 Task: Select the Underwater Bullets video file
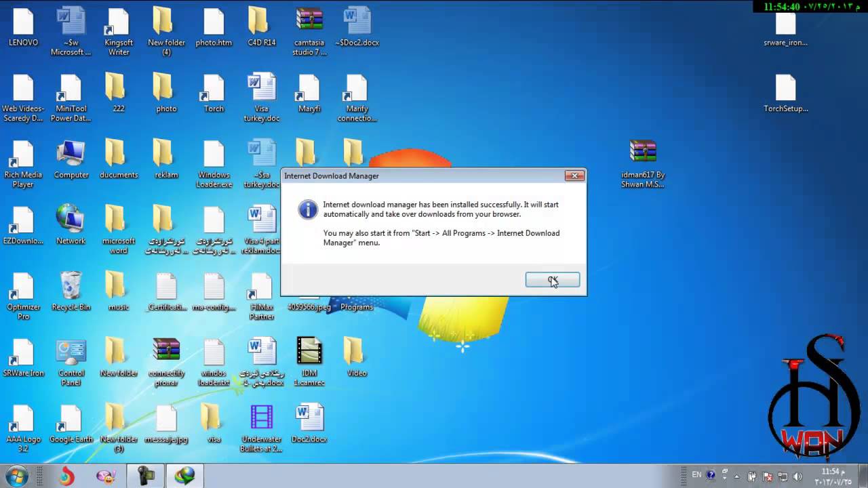261,429
